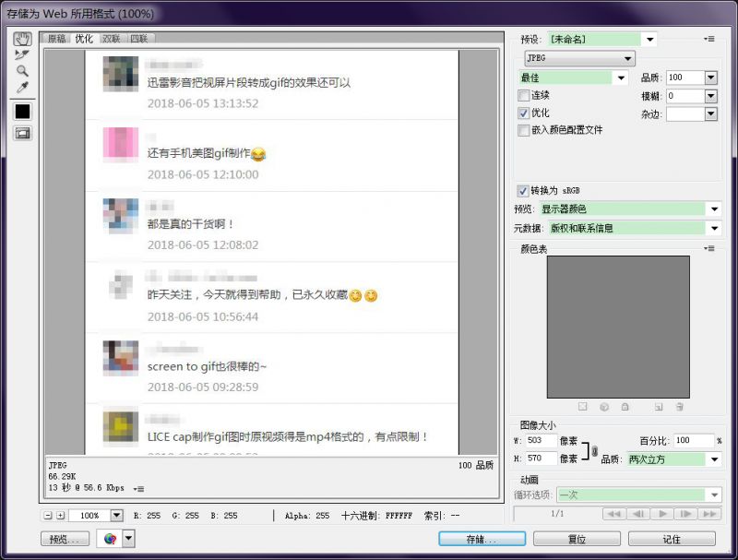Viewport: 738px width, 560px height.
Task: Select the Hand tool
Action: pos(22,40)
